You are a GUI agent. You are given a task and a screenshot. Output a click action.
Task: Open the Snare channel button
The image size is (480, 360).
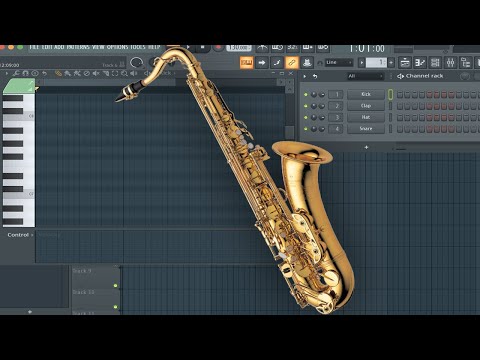pos(366,128)
